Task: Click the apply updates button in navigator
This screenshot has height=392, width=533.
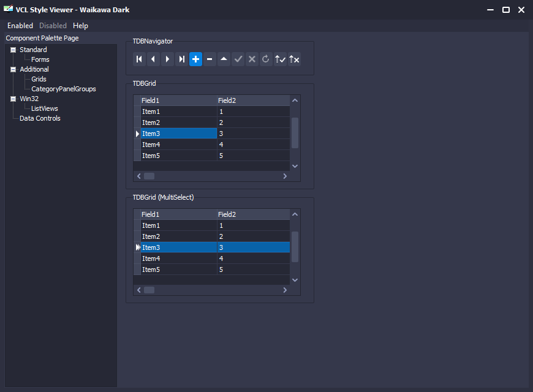Action: click(x=280, y=59)
